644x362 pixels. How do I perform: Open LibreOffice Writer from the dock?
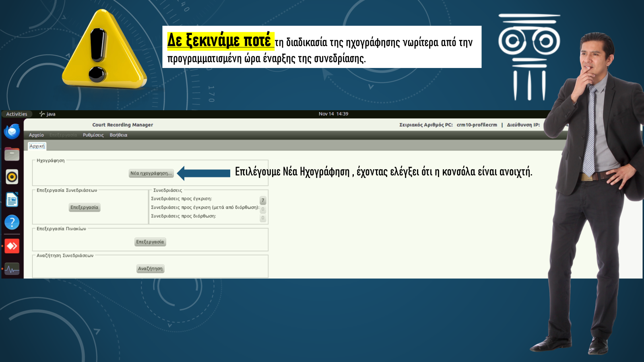pos(12,200)
